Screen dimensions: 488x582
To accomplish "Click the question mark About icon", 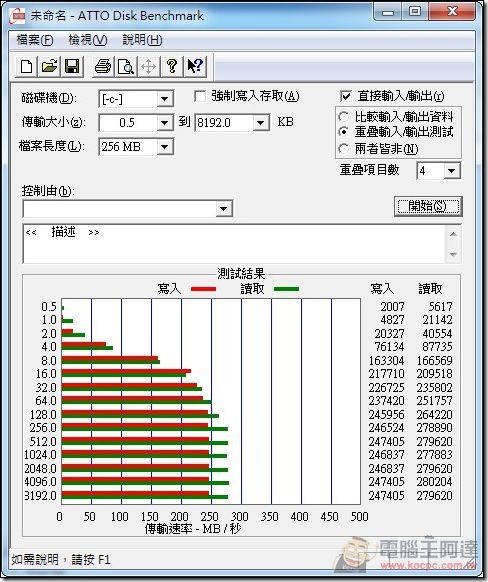I will (x=172, y=67).
